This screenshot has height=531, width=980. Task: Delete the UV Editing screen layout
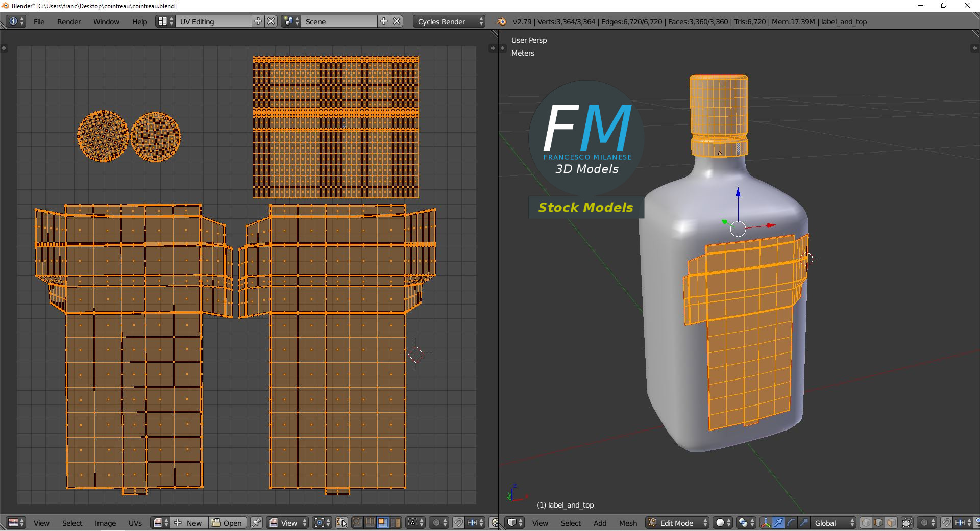click(272, 21)
